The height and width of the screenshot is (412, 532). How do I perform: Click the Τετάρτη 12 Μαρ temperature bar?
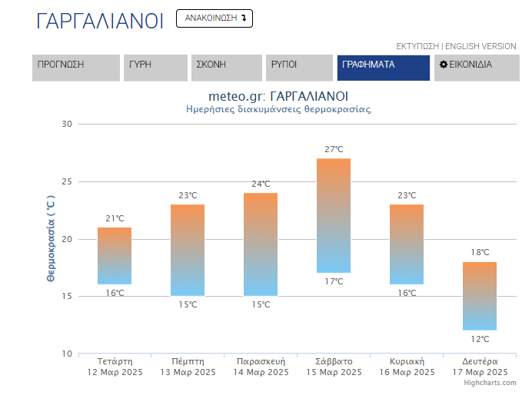(115, 256)
